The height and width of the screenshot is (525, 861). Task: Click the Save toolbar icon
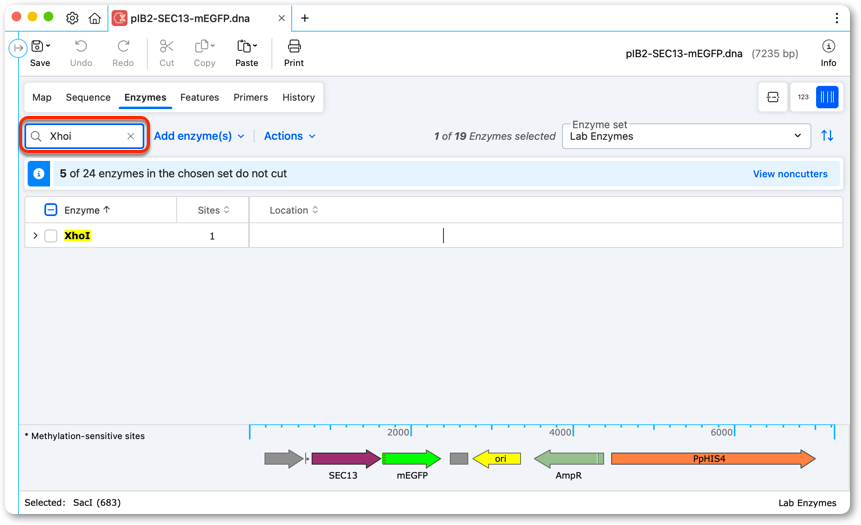37,46
